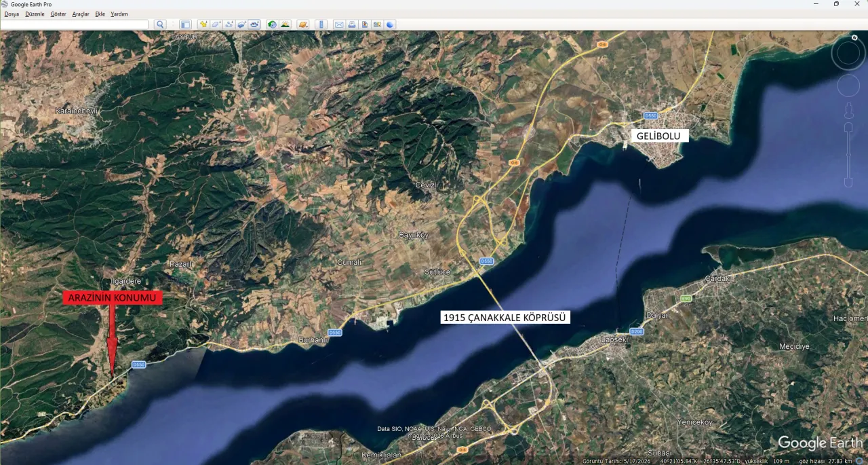Screen dimensions: 868x465
Task: Click the blue globe Earth icon
Action: [391, 24]
